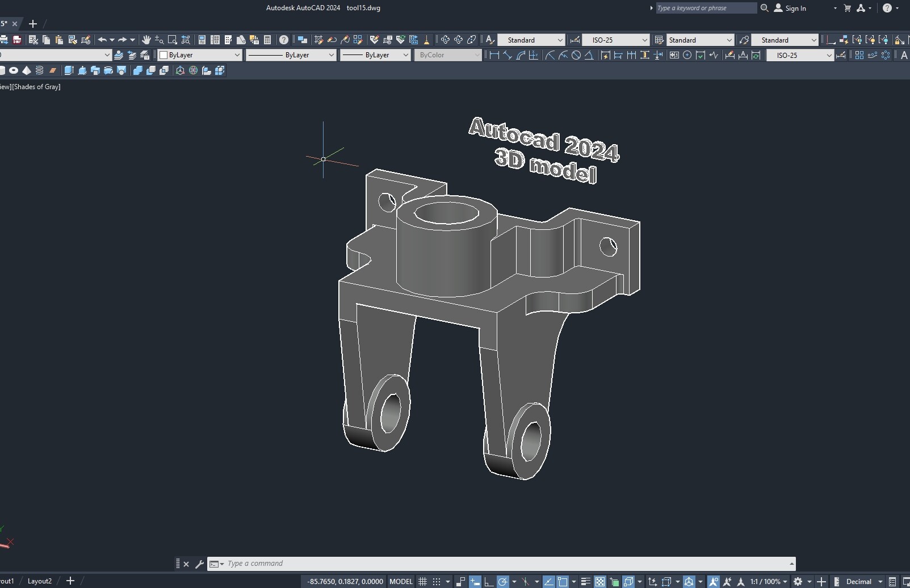
Task: Open the ISO-25 dimension style dropdown
Action: click(x=616, y=40)
